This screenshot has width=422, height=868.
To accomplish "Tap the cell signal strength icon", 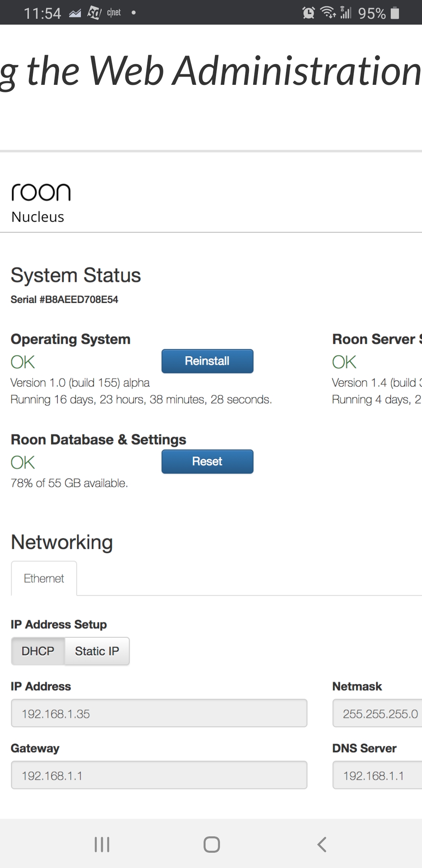I will [x=346, y=13].
